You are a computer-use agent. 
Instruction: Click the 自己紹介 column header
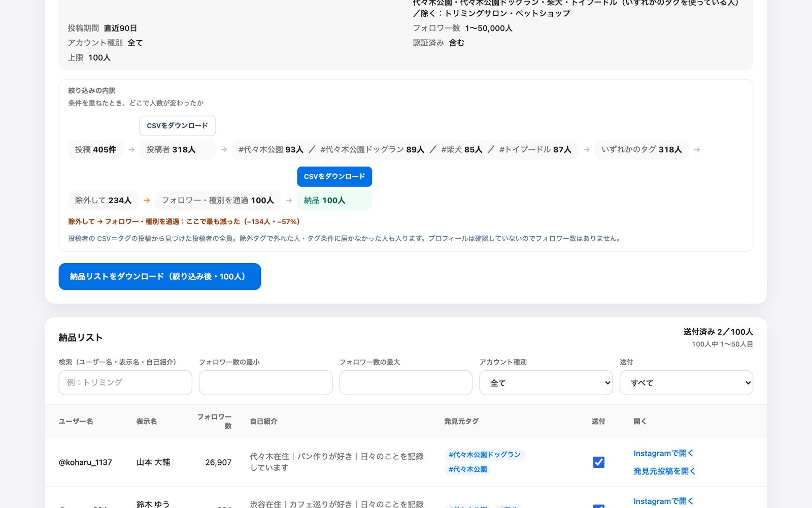click(x=263, y=421)
